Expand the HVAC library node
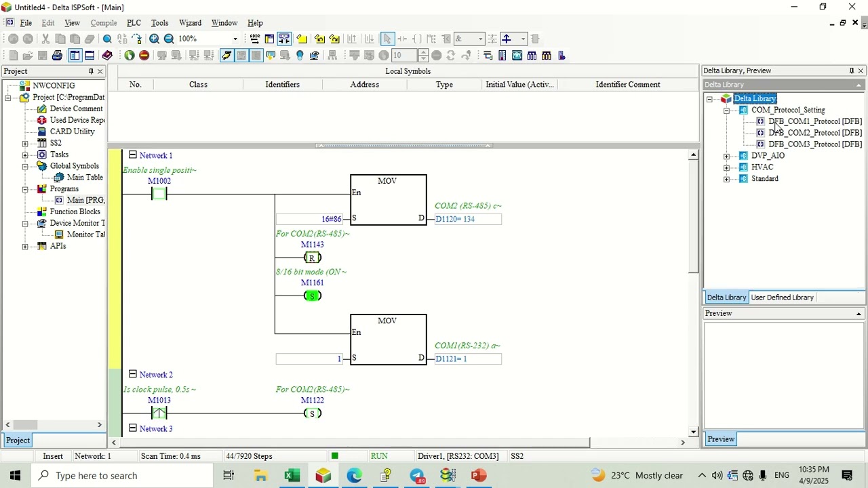 coord(726,167)
